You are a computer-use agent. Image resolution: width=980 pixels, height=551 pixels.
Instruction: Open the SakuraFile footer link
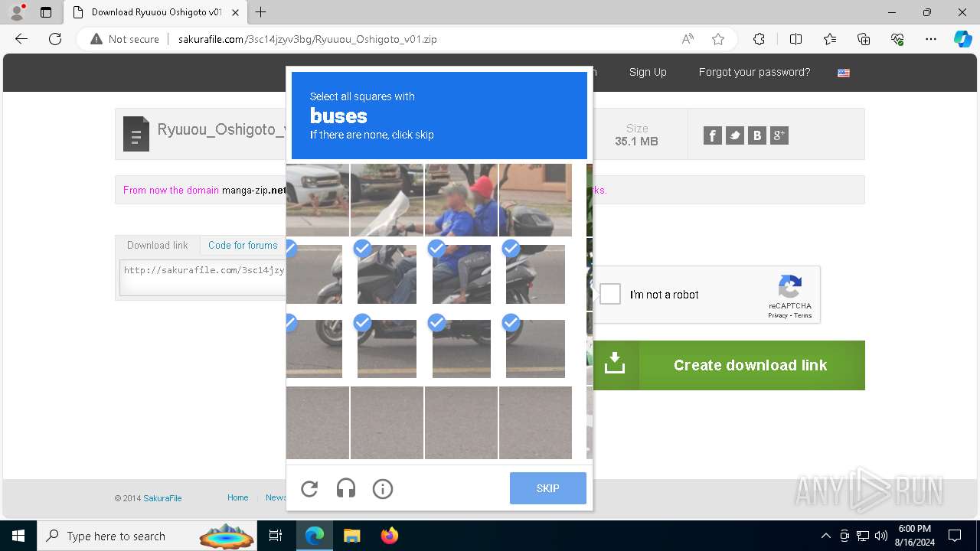162,498
